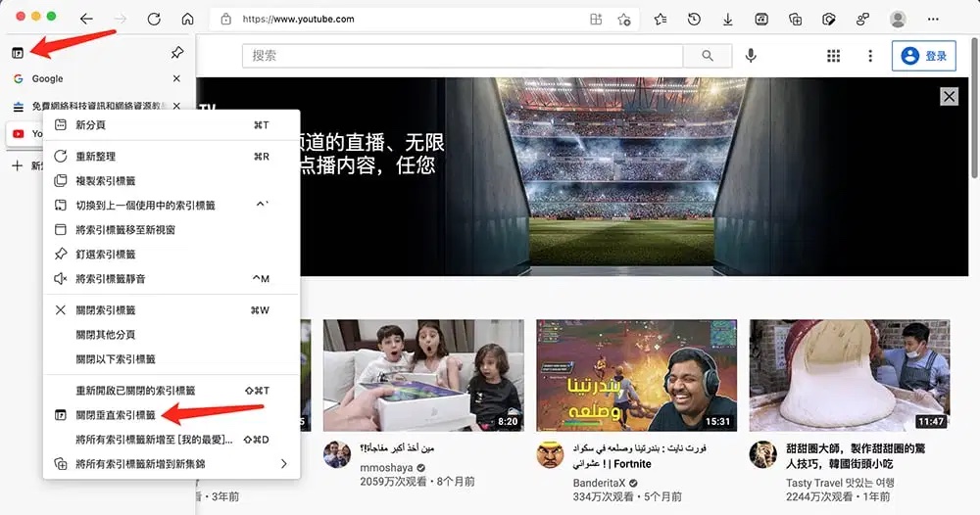
Task: Choose 將索引標籤移至新視窗
Action: pyautogui.click(x=171, y=230)
